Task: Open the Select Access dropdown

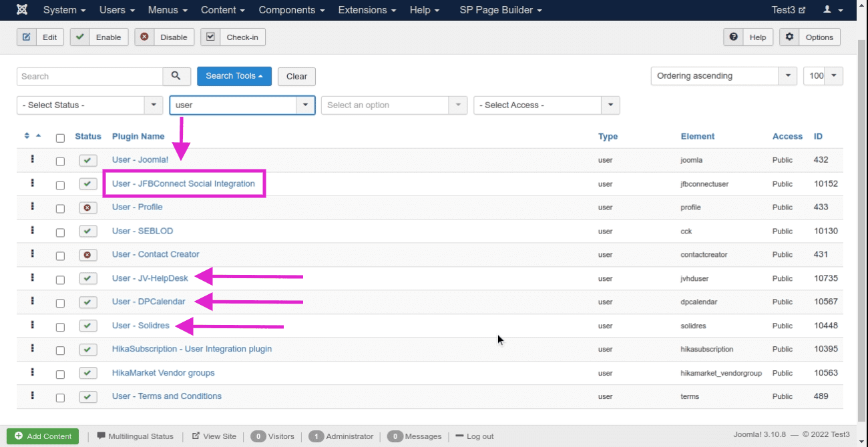Action: coord(547,105)
